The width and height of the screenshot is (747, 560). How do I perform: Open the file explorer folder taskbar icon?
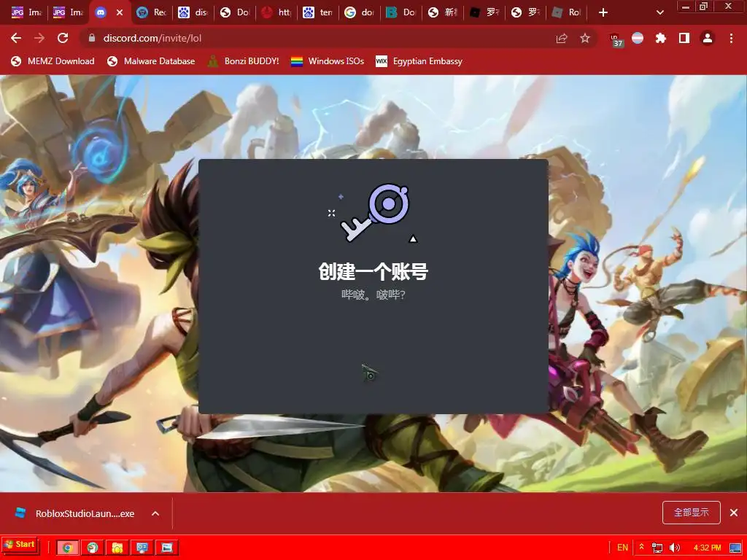coord(117,548)
